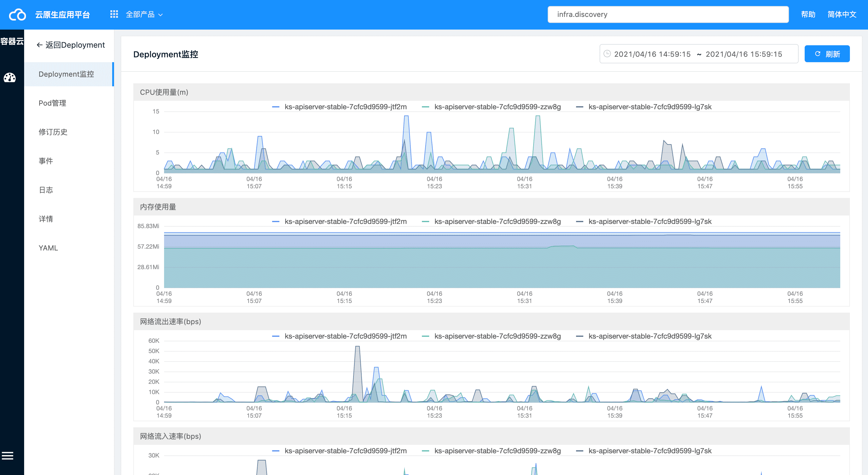Click the cloud platform logo icon
Screen dimensions: 868x475
point(17,14)
